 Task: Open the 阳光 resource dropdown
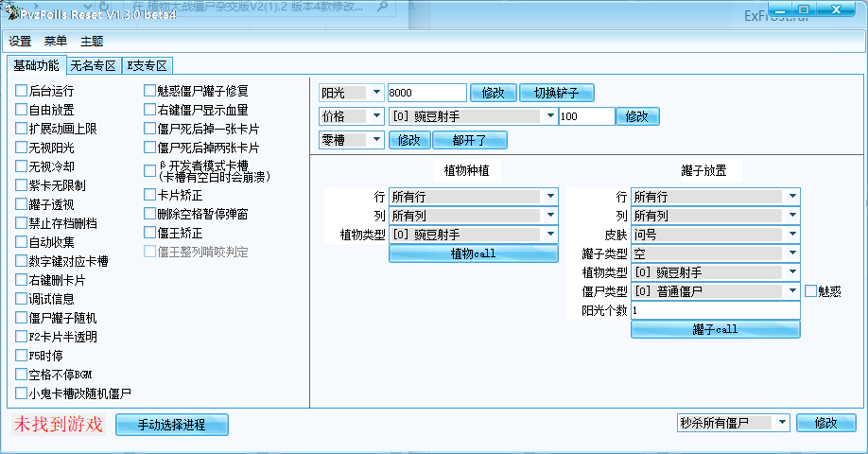point(376,93)
